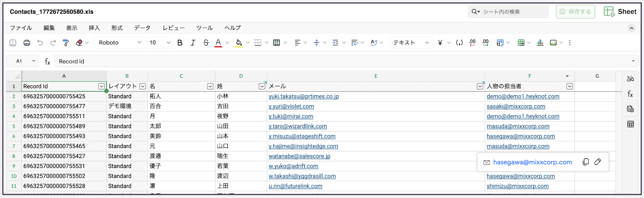Open the 挿入 menu
Image resolution: width=644 pixels, height=198 pixels.
[94, 28]
